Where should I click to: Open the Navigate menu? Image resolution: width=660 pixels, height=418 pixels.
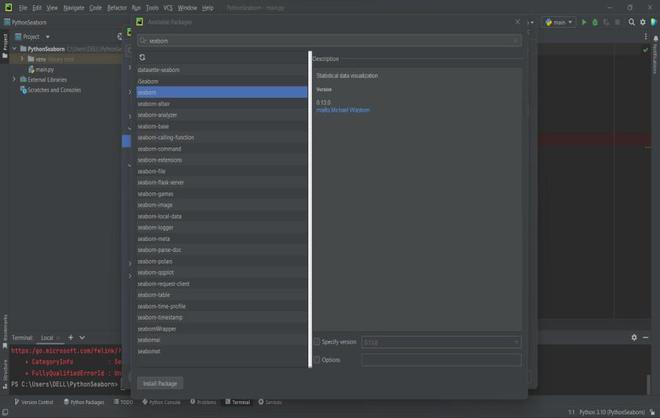click(x=74, y=8)
